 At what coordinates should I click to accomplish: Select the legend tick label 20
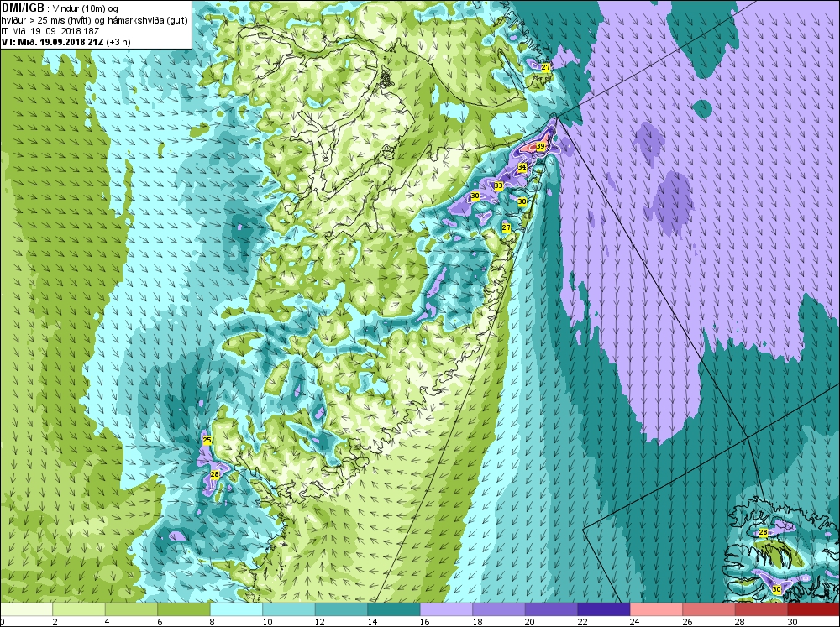pyautogui.click(x=530, y=622)
